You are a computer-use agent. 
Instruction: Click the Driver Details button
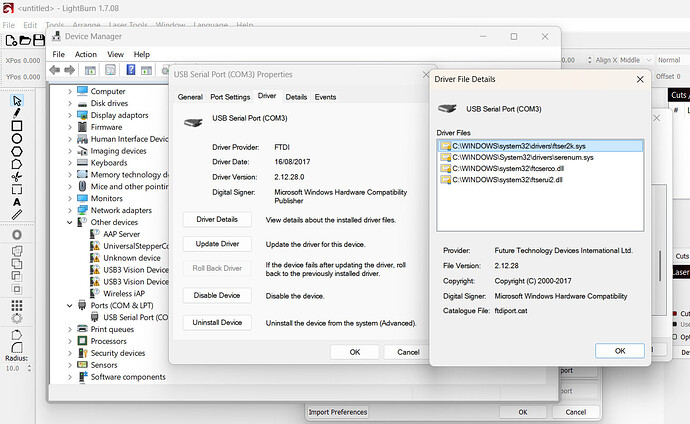[217, 219]
